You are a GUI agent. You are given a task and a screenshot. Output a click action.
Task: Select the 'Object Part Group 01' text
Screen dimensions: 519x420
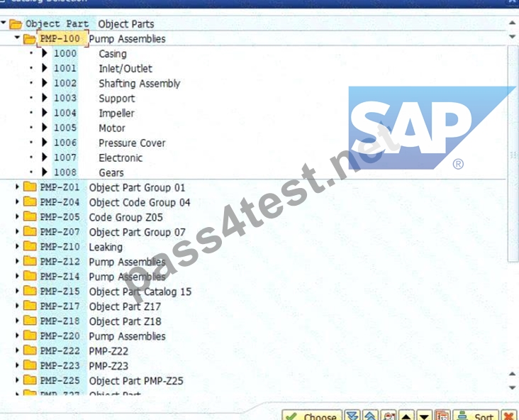(x=137, y=187)
